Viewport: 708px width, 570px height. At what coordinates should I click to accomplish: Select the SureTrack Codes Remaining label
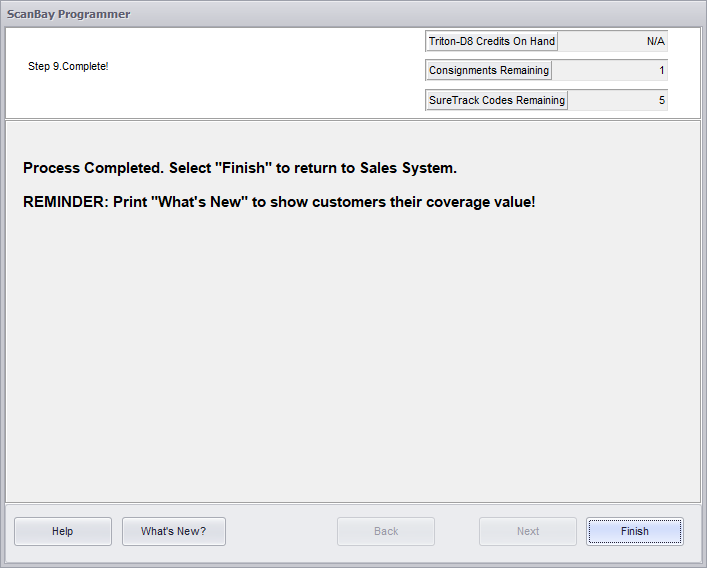point(496,100)
